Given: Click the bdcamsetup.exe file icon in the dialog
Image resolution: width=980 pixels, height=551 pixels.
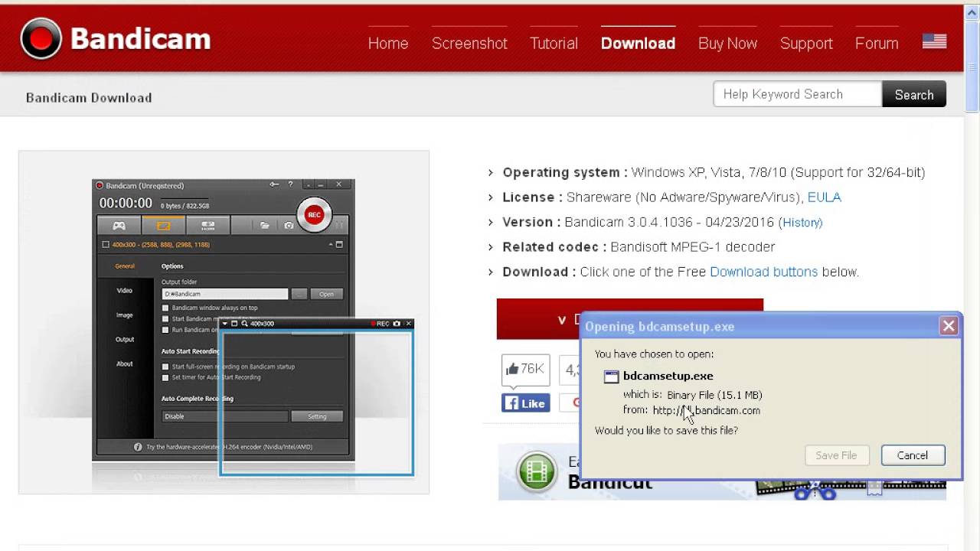Looking at the screenshot, I should coord(611,377).
